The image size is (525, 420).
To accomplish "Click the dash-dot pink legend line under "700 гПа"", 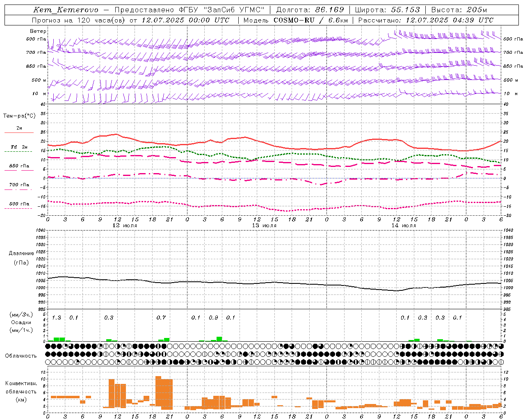I will [x=18, y=189].
